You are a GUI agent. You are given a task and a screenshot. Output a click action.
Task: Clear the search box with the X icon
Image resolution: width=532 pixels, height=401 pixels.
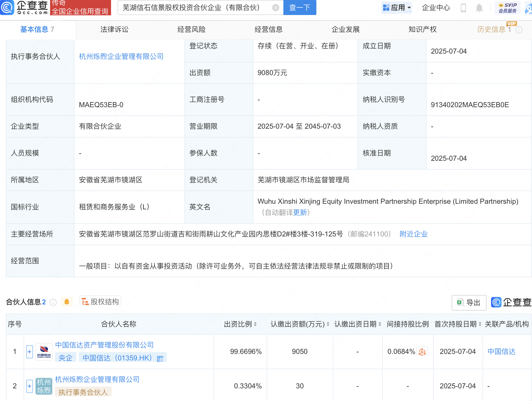pos(276,8)
